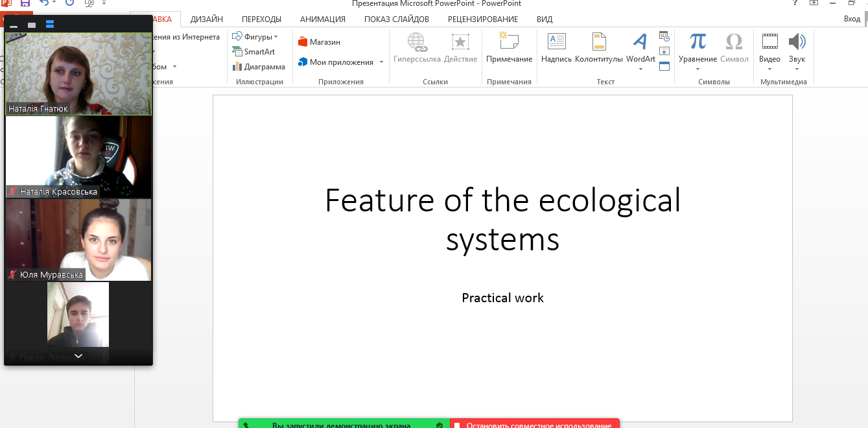
Task: Switch Zoom video panel to minimized view
Action: pyautogui.click(x=14, y=25)
